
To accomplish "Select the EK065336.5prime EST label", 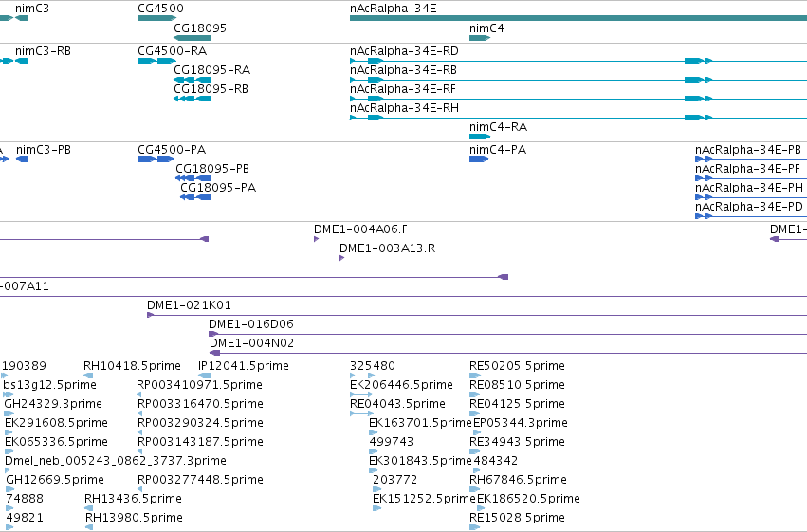I will (x=57, y=442).
